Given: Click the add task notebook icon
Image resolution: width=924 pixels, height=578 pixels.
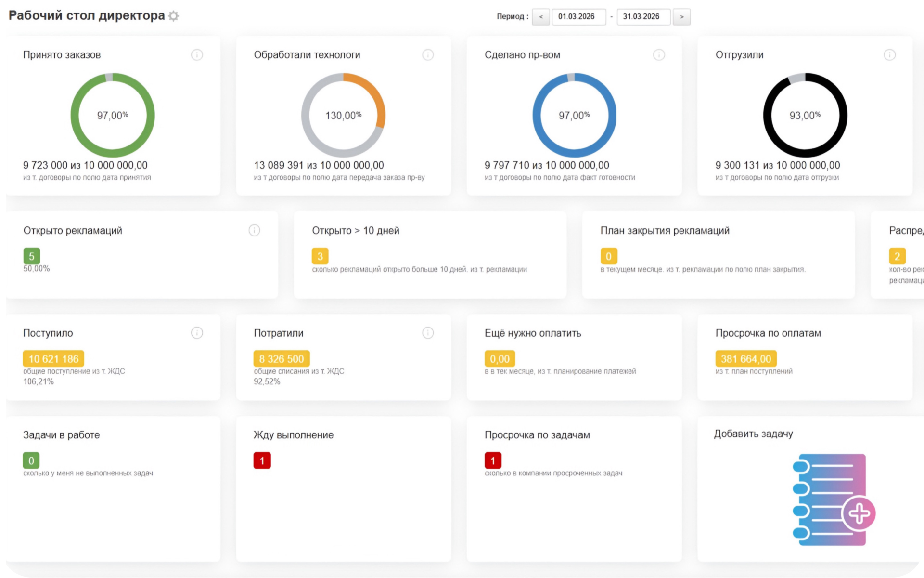Looking at the screenshot, I should click(833, 499).
